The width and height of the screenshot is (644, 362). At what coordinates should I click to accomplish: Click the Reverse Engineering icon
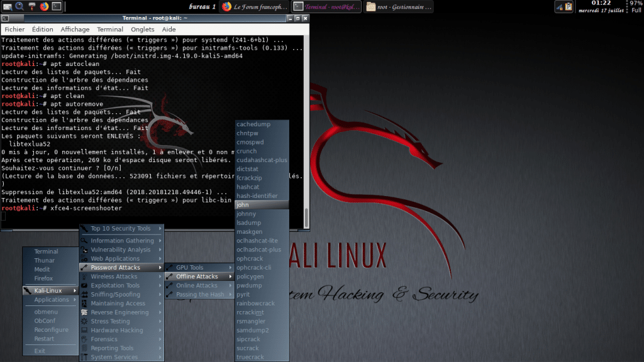click(84, 312)
